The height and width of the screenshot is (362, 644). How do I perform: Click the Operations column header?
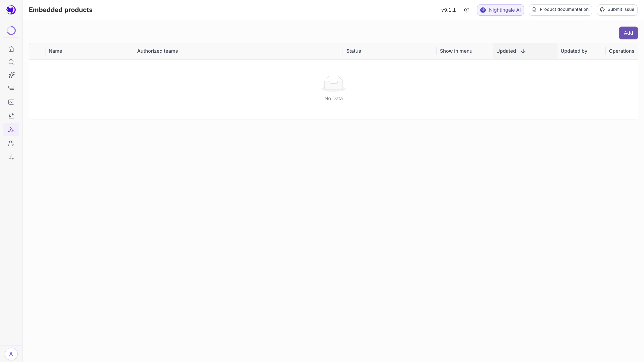pos(621,51)
